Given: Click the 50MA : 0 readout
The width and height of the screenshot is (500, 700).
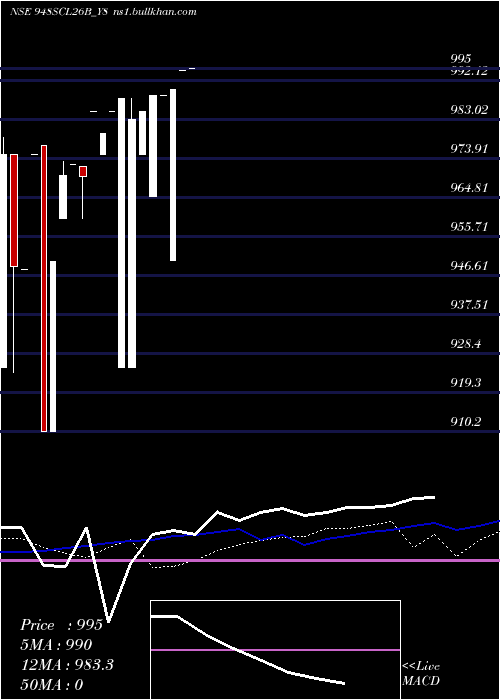Looking at the screenshot, I should click(52, 684).
